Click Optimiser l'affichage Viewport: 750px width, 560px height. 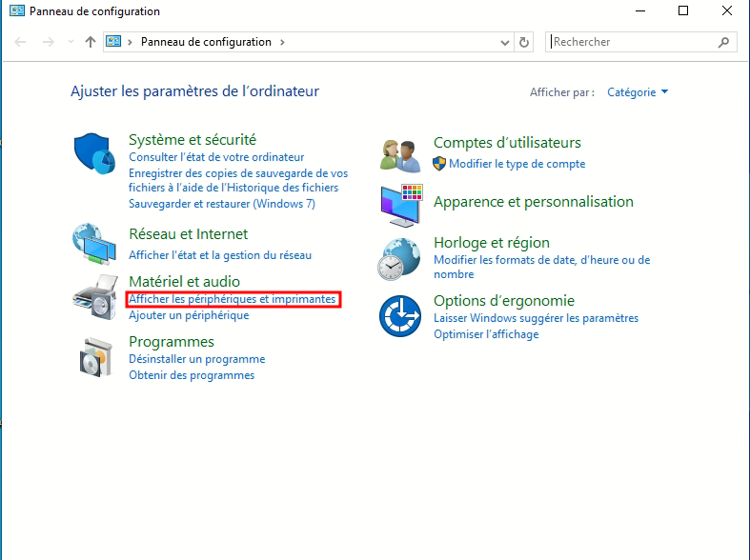(x=486, y=334)
